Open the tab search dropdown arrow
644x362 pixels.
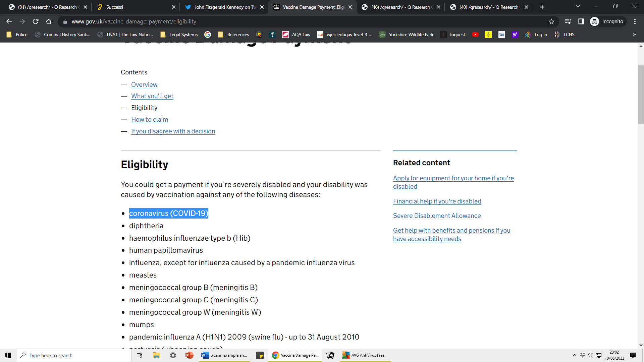578,6
